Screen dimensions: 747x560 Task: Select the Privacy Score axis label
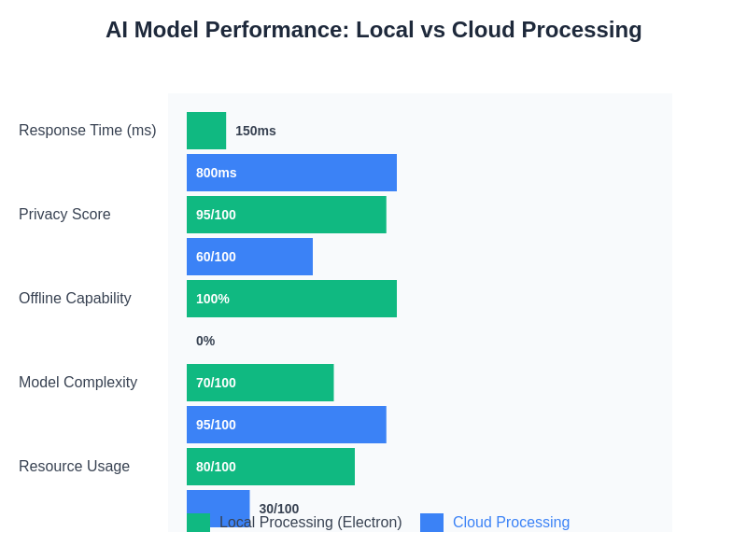click(x=64, y=215)
